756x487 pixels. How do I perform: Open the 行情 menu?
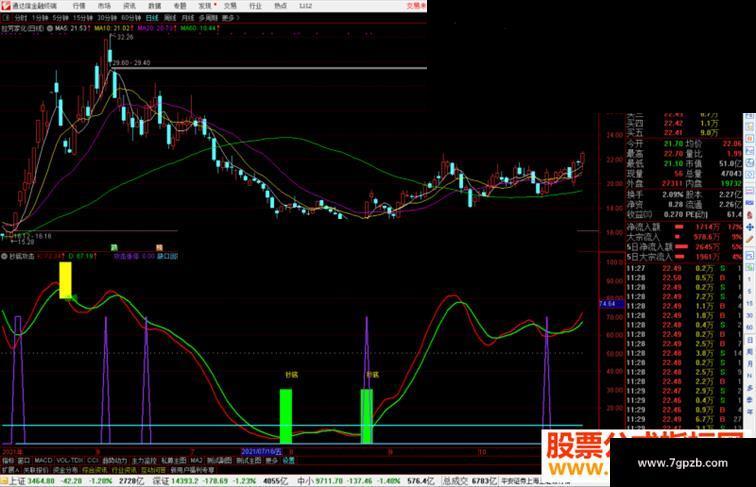click(79, 6)
